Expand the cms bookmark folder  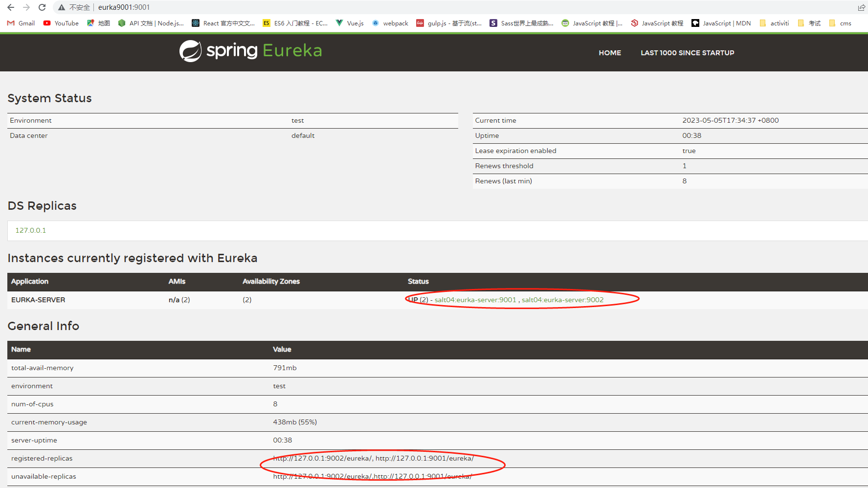coord(840,23)
